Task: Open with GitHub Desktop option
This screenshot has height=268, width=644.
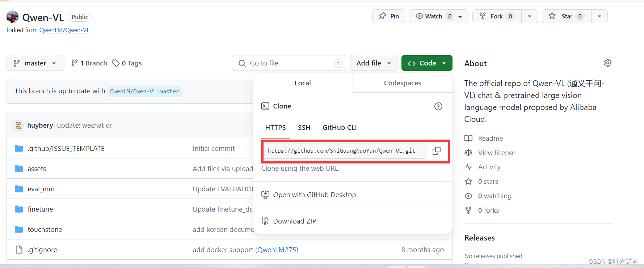Action: (314, 195)
